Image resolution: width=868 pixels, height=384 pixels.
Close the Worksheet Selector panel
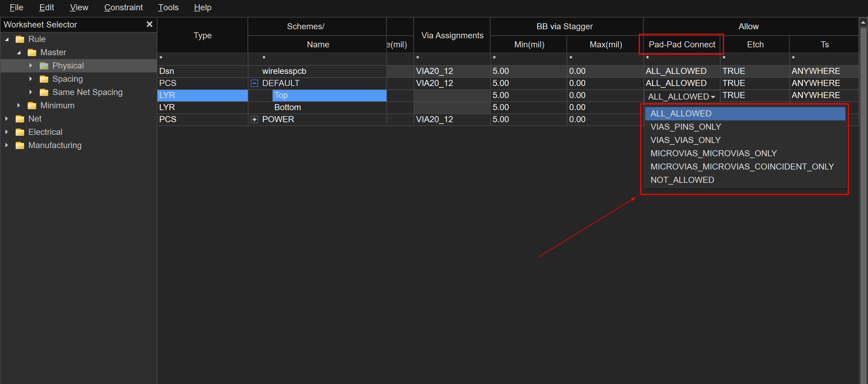149,24
